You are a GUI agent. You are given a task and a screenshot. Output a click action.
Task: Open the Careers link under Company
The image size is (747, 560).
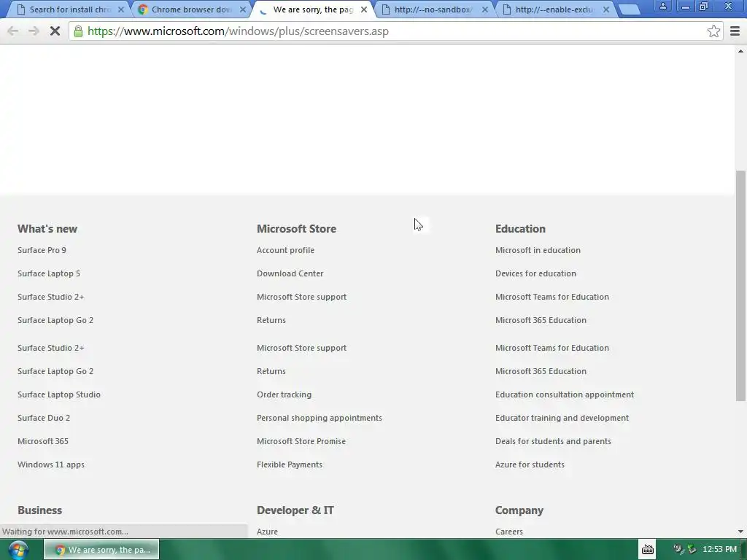pyautogui.click(x=508, y=532)
